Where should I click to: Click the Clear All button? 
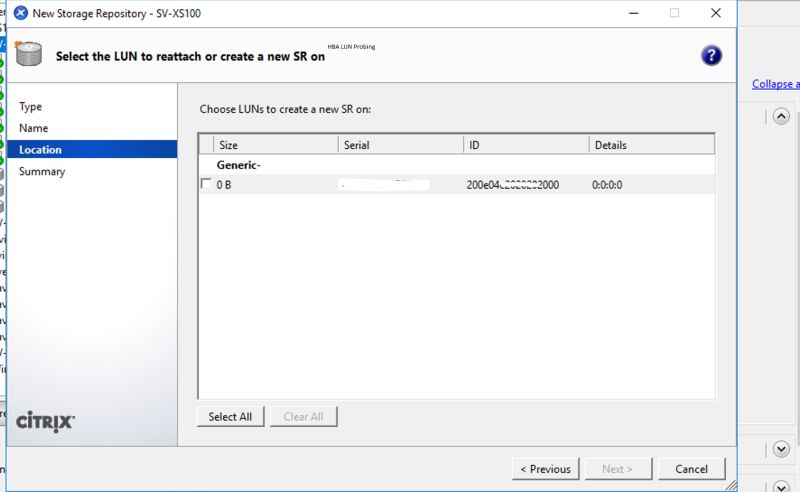tap(304, 416)
